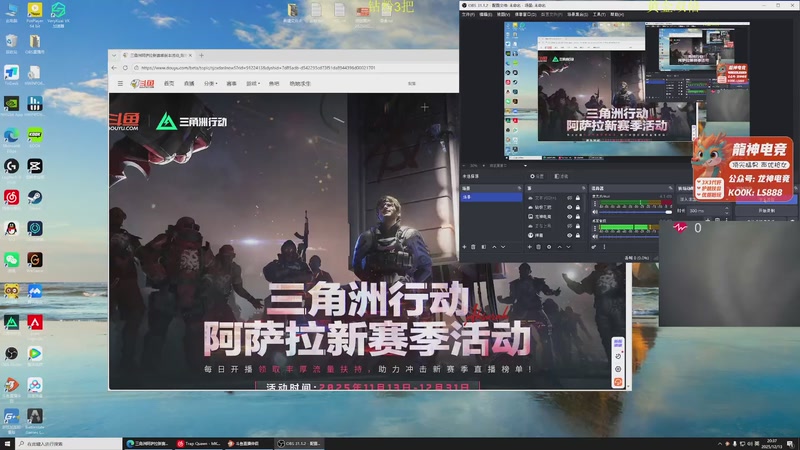Add a new scene in OBS scenes panel
Viewport: 800px width, 450px height.
coord(464,247)
